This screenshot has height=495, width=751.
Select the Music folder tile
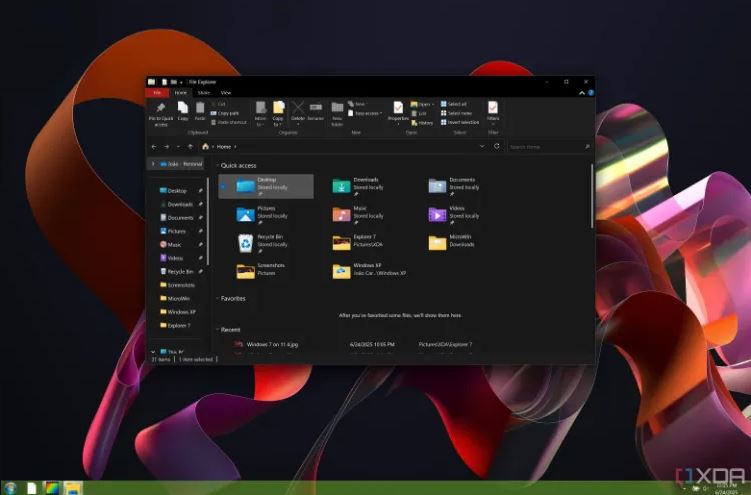point(362,214)
